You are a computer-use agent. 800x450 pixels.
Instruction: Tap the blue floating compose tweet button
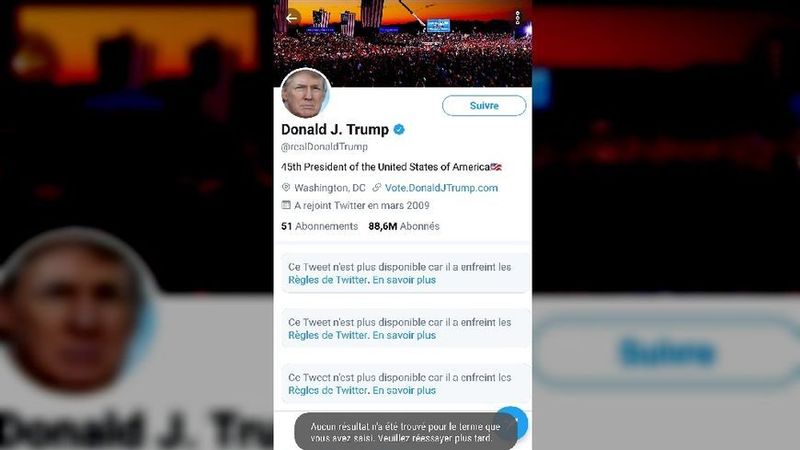coord(514,421)
